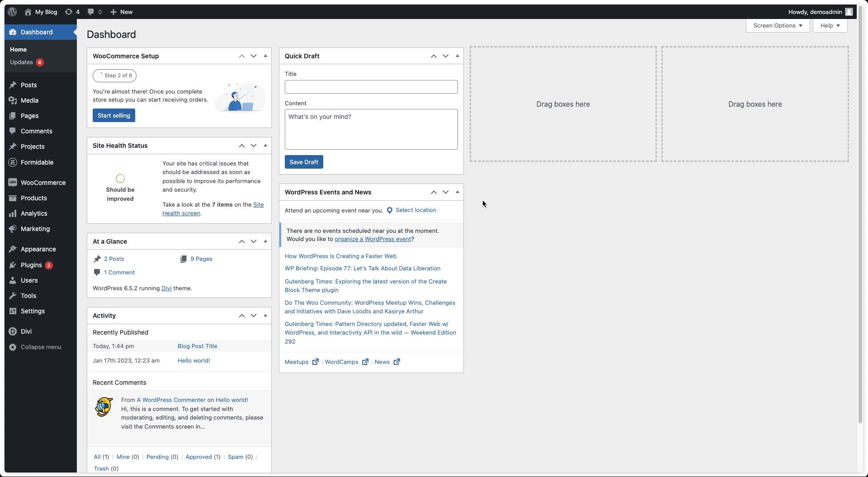Screen dimensions: 868x477
Task: Click the Products icon in the sidebar
Action: pos(13,198)
